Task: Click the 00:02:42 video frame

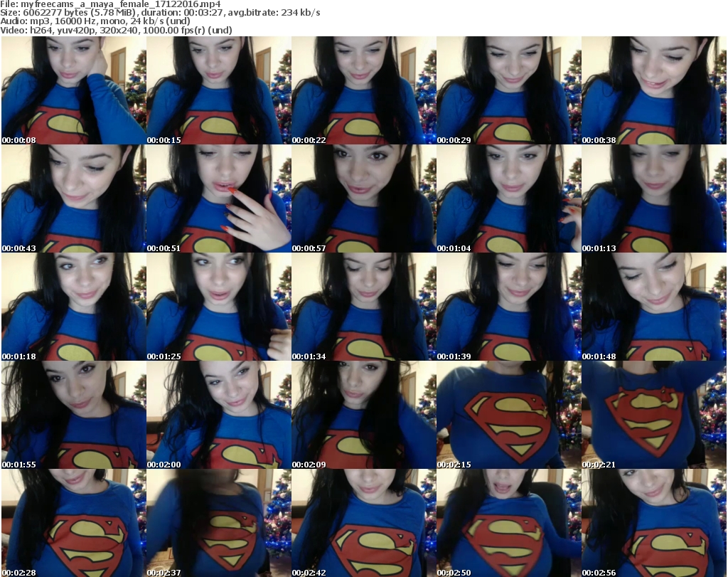Action: point(364,523)
